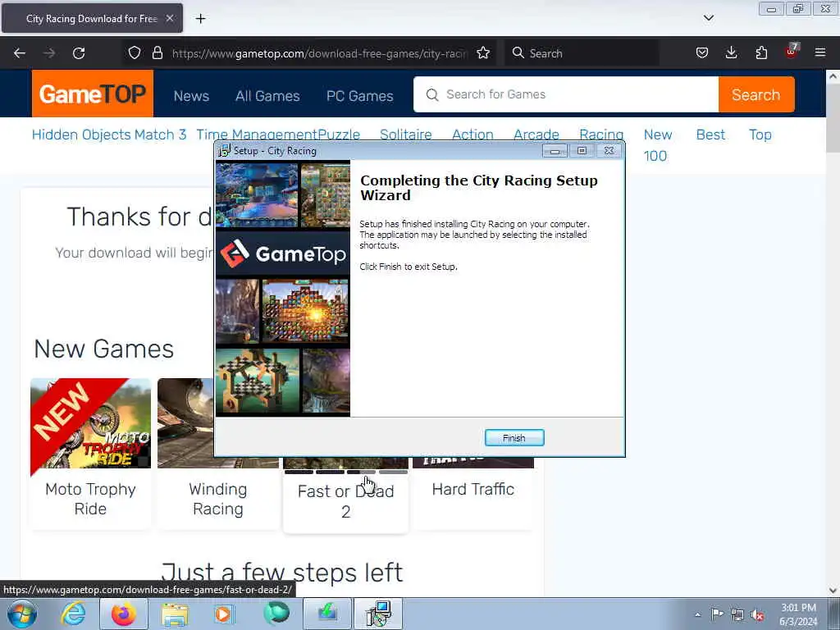Focus the Search for Games field
The image size is (840, 630).
(x=566, y=94)
